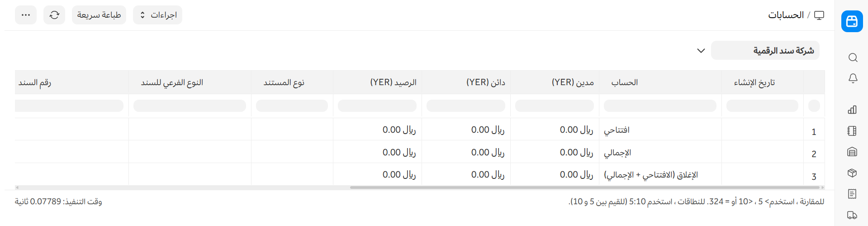The image size is (868, 226).
Task: Open search from the sidebar magnifier
Action: click(x=853, y=58)
